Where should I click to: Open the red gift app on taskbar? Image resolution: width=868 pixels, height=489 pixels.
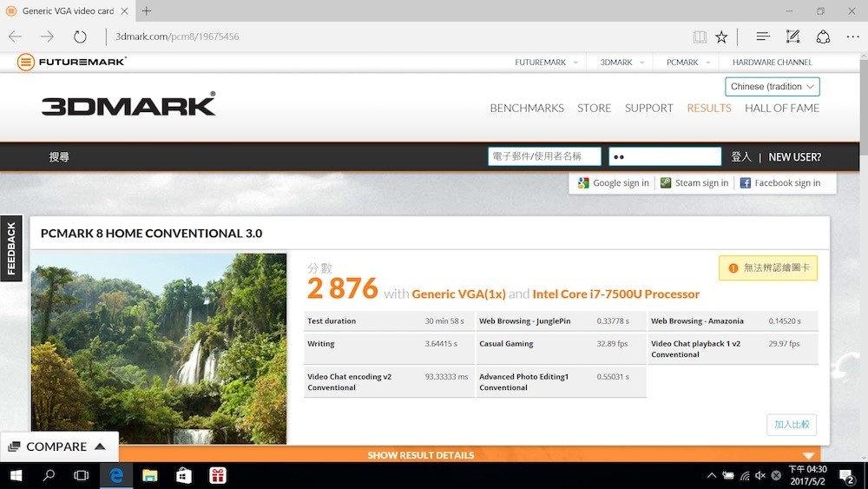coord(218,476)
